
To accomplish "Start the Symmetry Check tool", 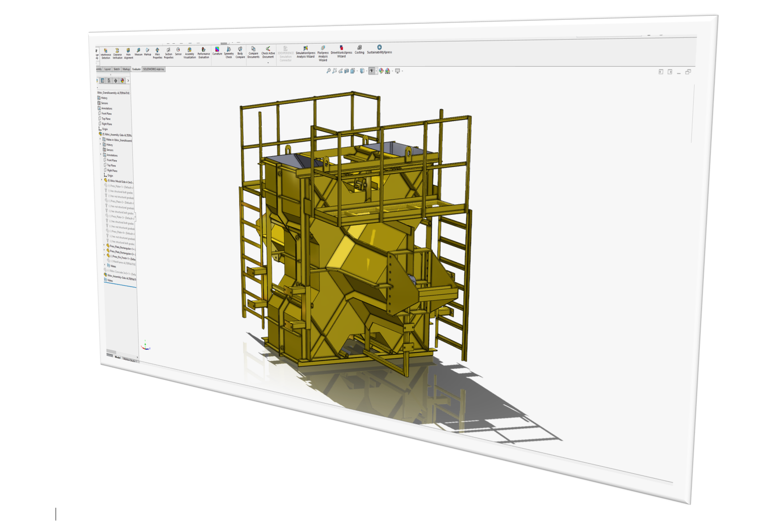I will [229, 52].
